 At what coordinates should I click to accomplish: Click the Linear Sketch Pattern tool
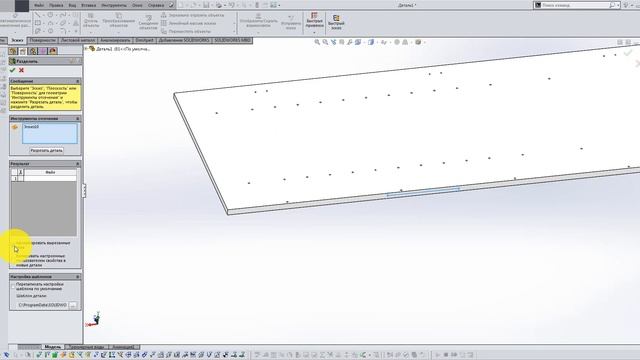coord(189,23)
